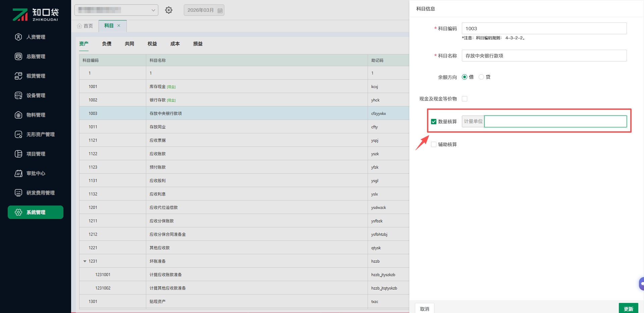Screen dimensions: 644x313
Task: Select the 银行存款 row
Action: 244,100
